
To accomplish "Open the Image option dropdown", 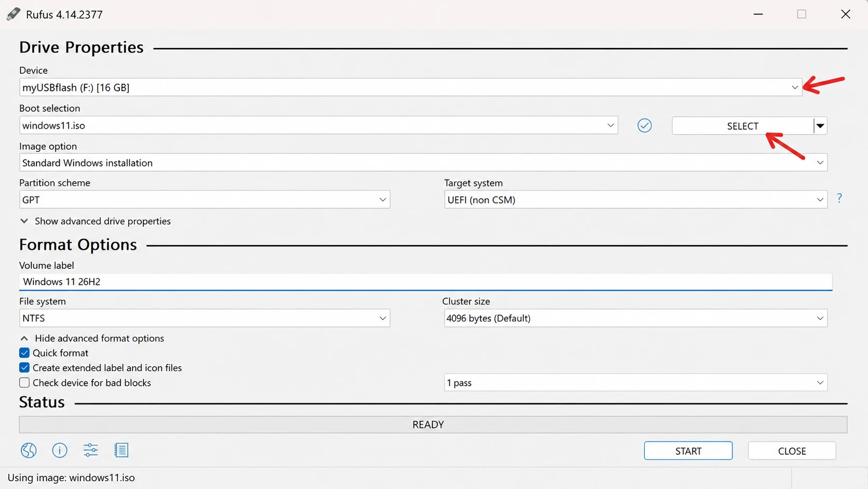I will pyautogui.click(x=423, y=163).
